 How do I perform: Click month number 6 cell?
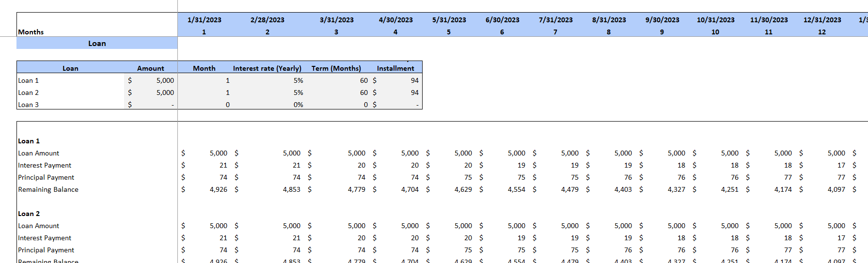(502, 32)
